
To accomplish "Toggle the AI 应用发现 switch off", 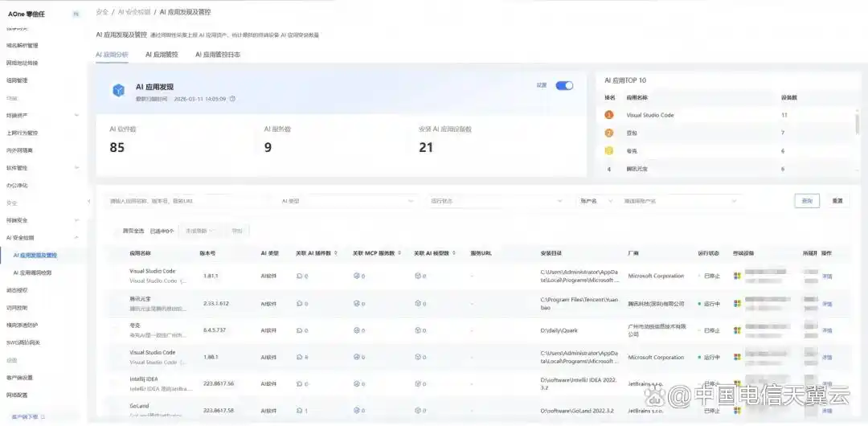I will pos(564,85).
